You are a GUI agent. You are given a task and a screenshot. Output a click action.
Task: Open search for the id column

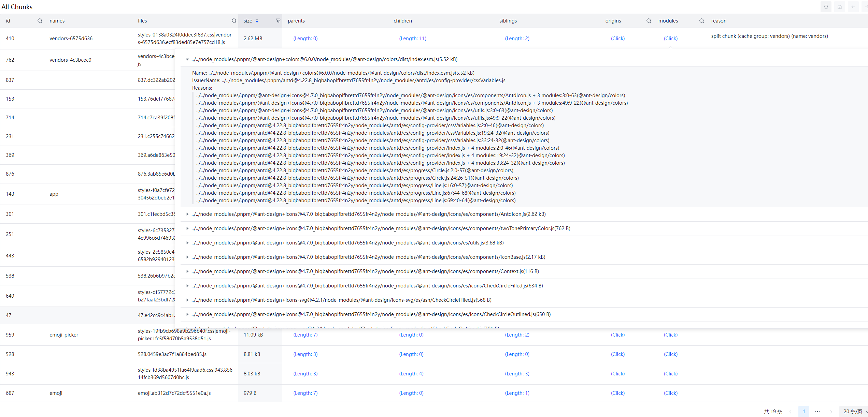pyautogui.click(x=40, y=21)
